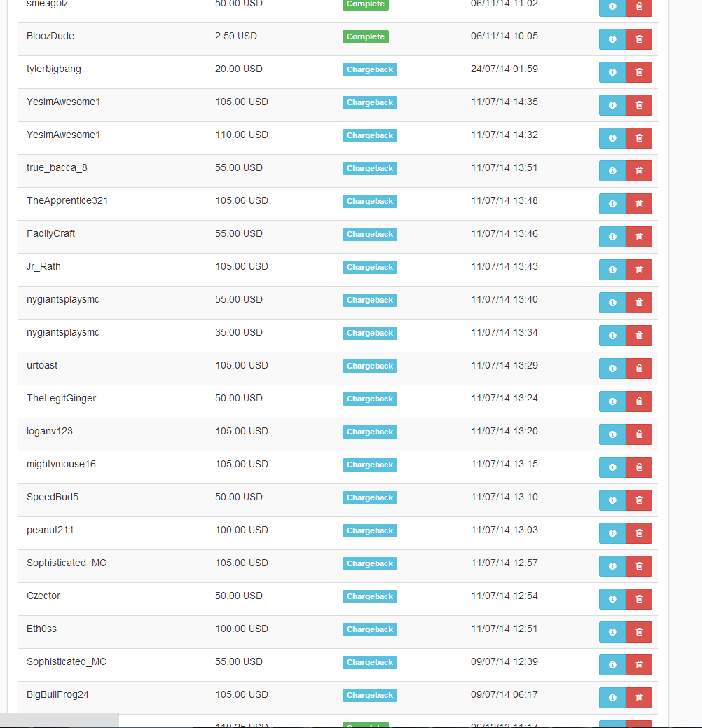Select the YesImAwesome1 110.00 USD row

[338, 138]
